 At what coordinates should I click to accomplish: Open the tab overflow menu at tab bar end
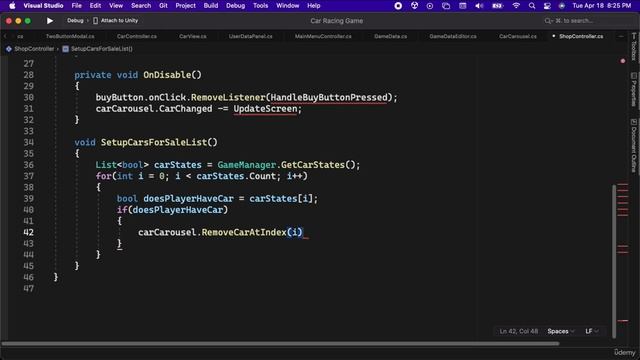click(x=621, y=36)
